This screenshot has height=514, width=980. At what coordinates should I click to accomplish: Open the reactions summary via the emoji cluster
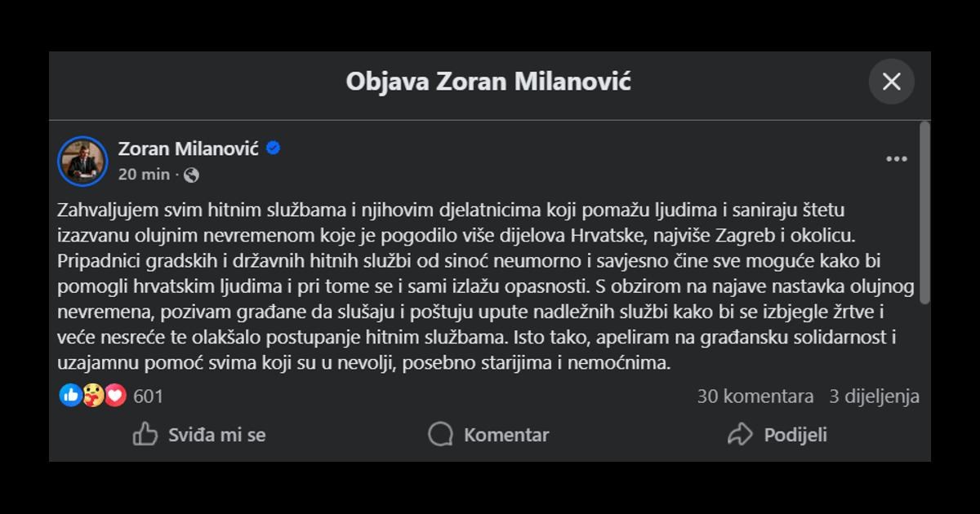click(x=91, y=396)
